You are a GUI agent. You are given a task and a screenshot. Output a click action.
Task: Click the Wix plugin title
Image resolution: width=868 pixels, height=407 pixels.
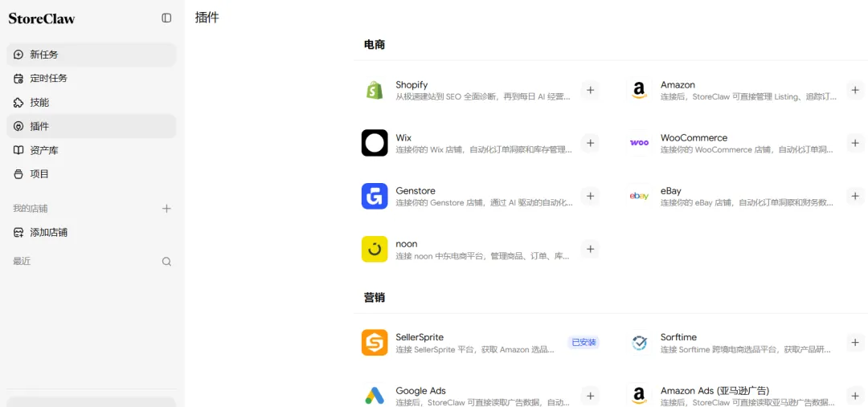point(403,138)
